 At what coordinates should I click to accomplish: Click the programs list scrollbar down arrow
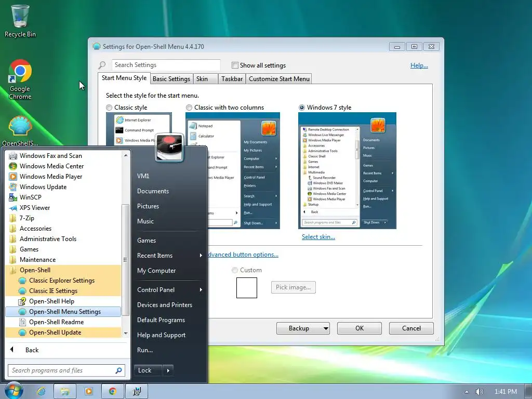pyautogui.click(x=126, y=334)
